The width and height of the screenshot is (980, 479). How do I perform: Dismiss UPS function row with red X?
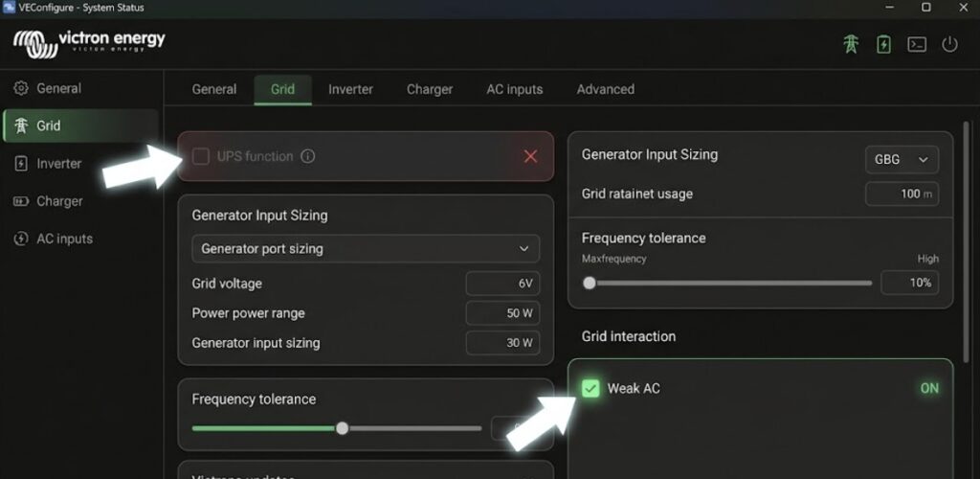coord(530,156)
